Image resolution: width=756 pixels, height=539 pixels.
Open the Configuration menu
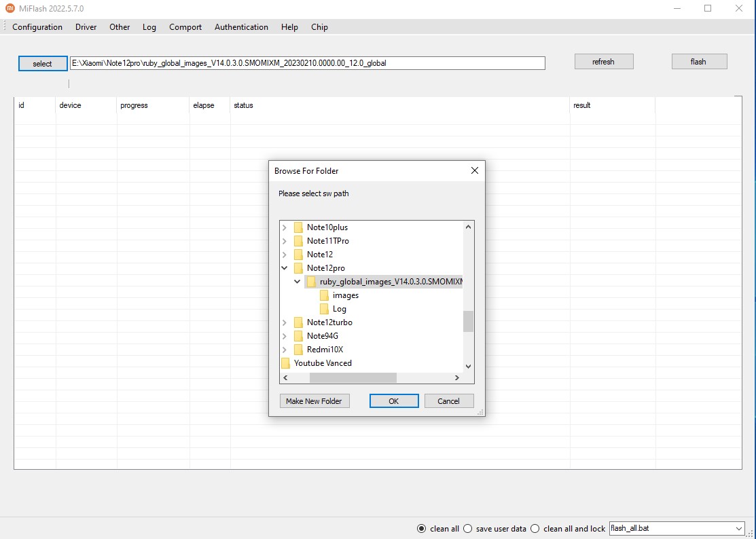[37, 27]
